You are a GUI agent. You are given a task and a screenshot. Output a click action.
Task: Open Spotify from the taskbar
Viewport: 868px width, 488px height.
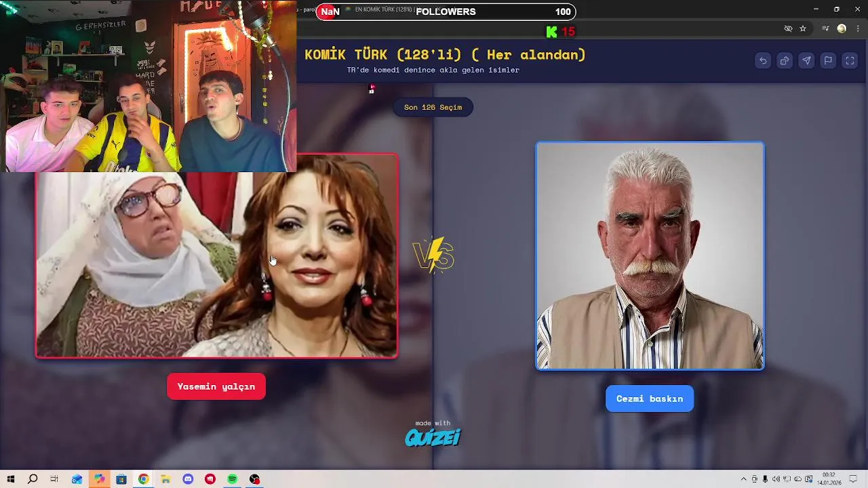(x=232, y=479)
